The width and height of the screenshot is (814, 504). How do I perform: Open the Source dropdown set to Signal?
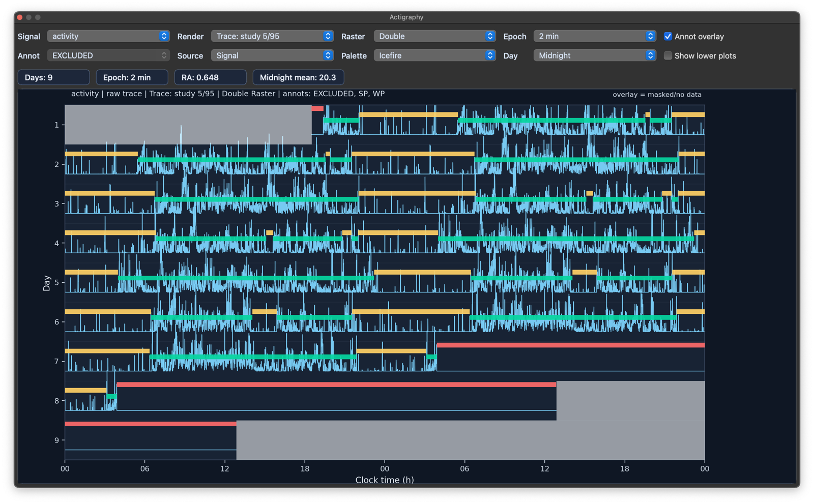(272, 55)
